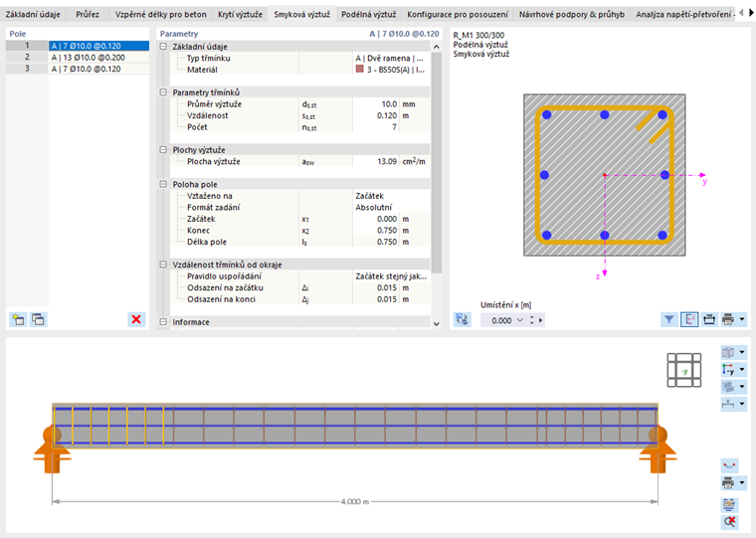Viewport: 756px width, 538px height.
Task: Copy the selected reinforcement span
Action: [38, 319]
